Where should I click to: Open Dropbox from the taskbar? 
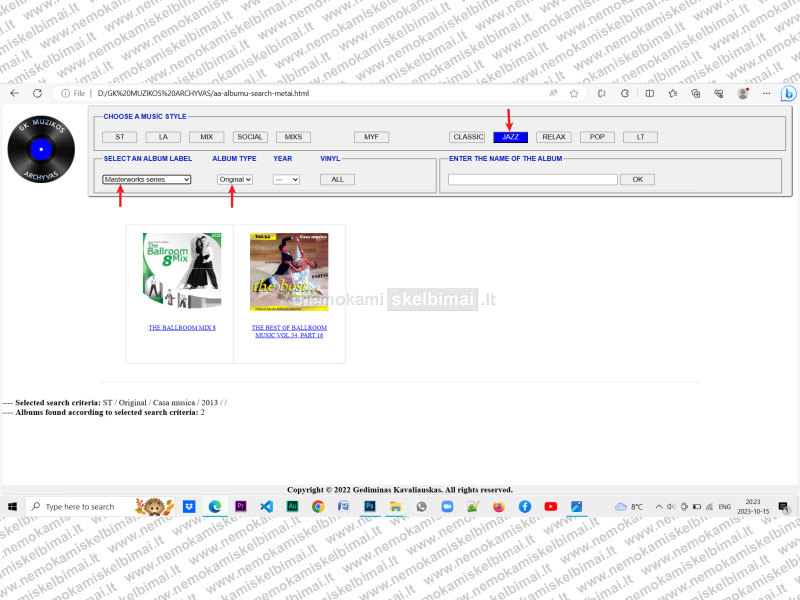coord(189,506)
